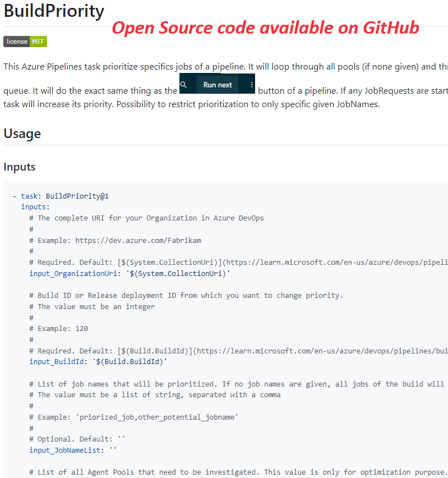The height and width of the screenshot is (478, 448).
Task: Click the Inputs subsection heading
Action: click(x=20, y=167)
